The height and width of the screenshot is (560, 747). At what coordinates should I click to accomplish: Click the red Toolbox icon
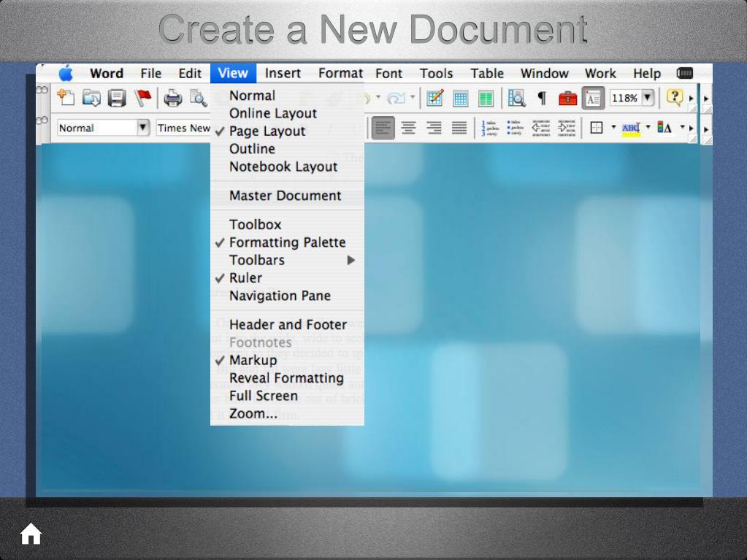tap(567, 99)
